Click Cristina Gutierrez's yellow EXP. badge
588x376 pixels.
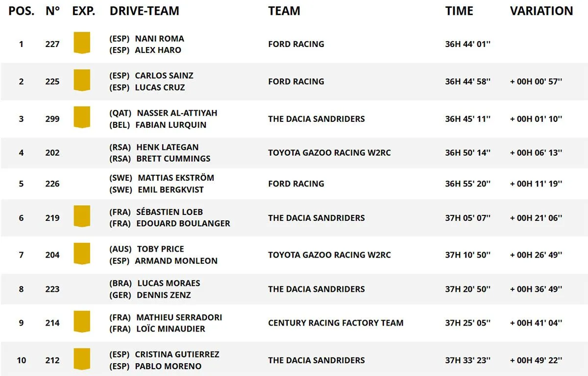pyautogui.click(x=82, y=359)
